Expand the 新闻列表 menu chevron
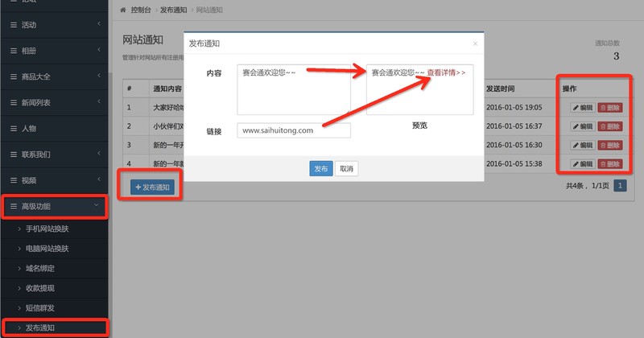644x338 pixels. 99,102
